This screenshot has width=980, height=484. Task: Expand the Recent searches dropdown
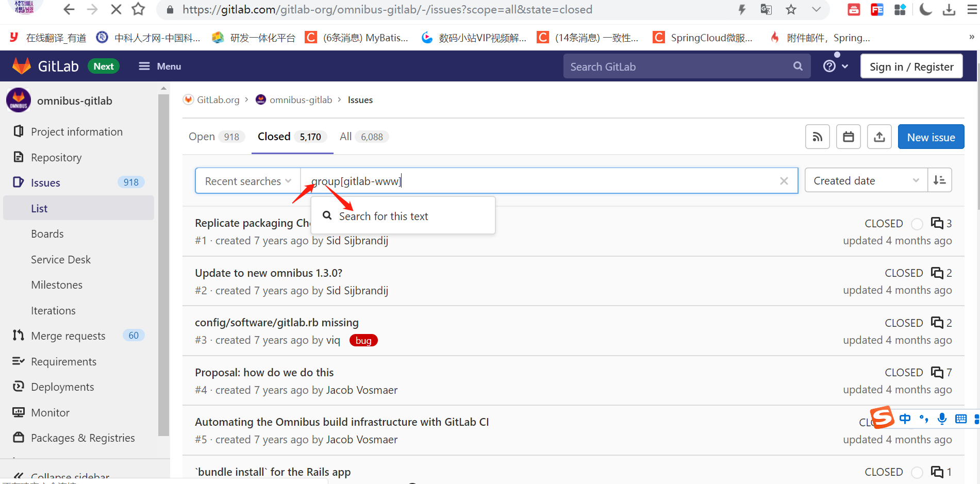click(x=248, y=181)
